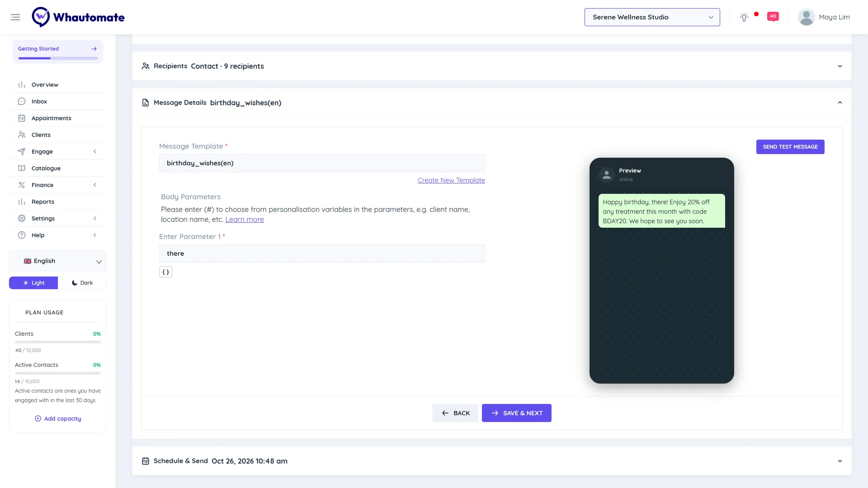Click the Settings gear icon
Screen dimensions: 868x488
22,219
